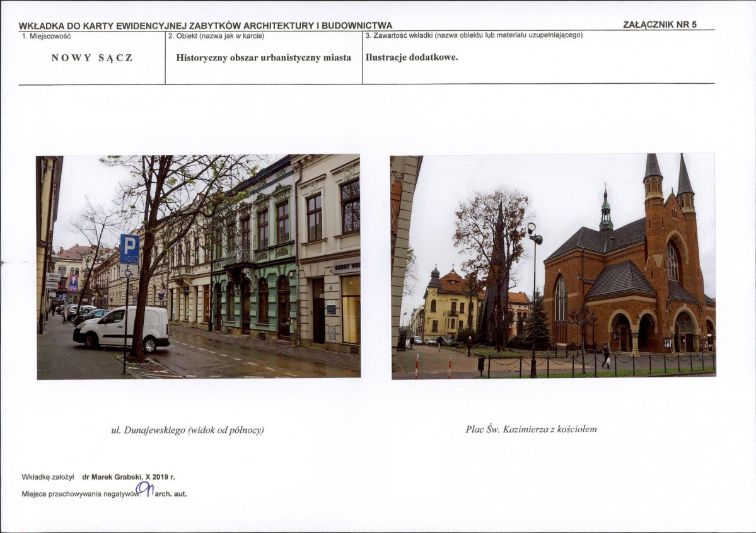756x533 pixels.
Task: Click the 'ZAŁĄCZNIK NR 5' label
Action: coord(660,25)
